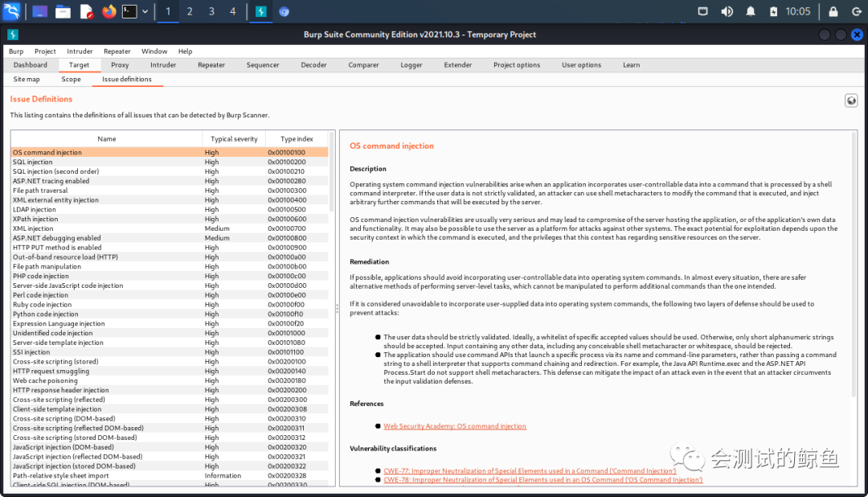Click the logout power icon

point(857,11)
